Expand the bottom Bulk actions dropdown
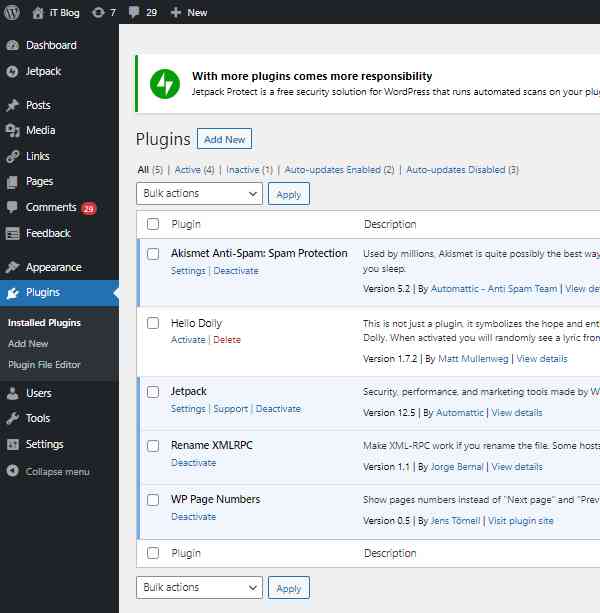600x613 pixels. click(x=199, y=587)
